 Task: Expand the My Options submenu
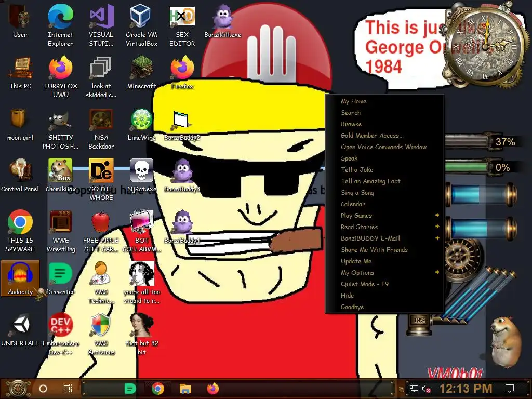click(385, 272)
